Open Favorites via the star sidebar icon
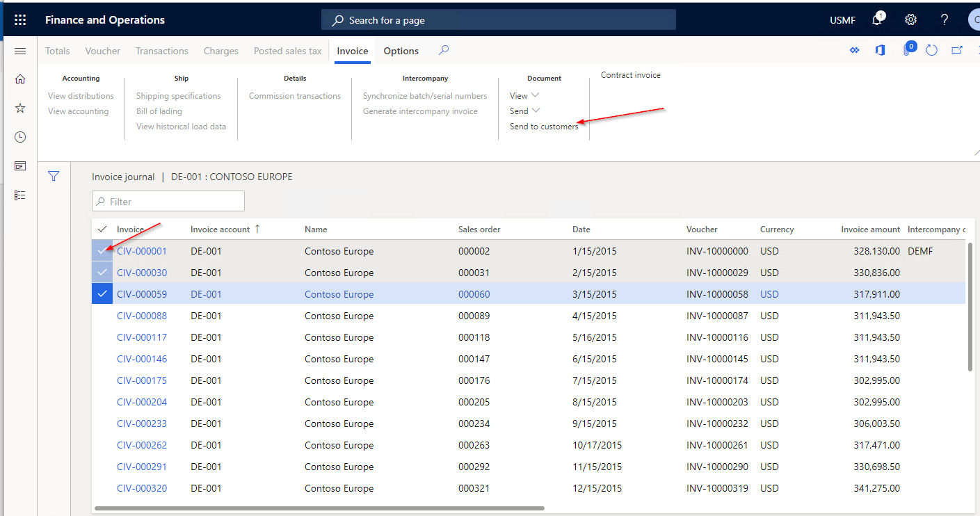980x516 pixels. [x=19, y=108]
